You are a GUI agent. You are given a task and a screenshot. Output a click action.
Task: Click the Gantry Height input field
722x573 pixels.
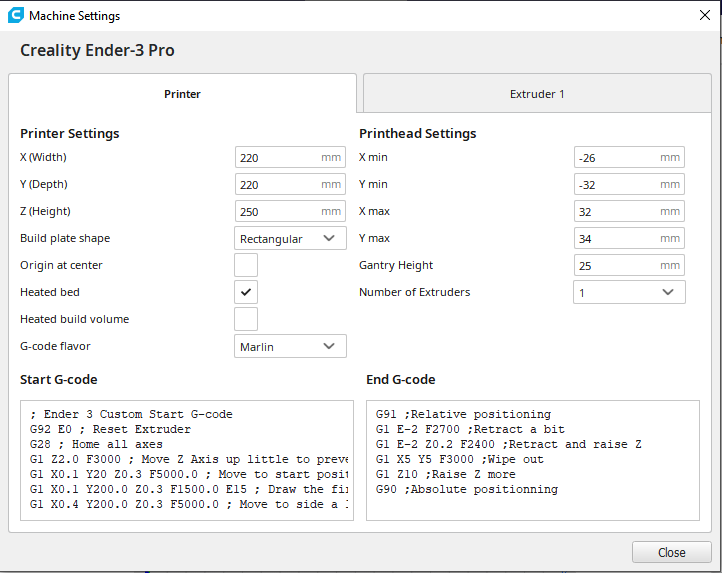point(629,265)
